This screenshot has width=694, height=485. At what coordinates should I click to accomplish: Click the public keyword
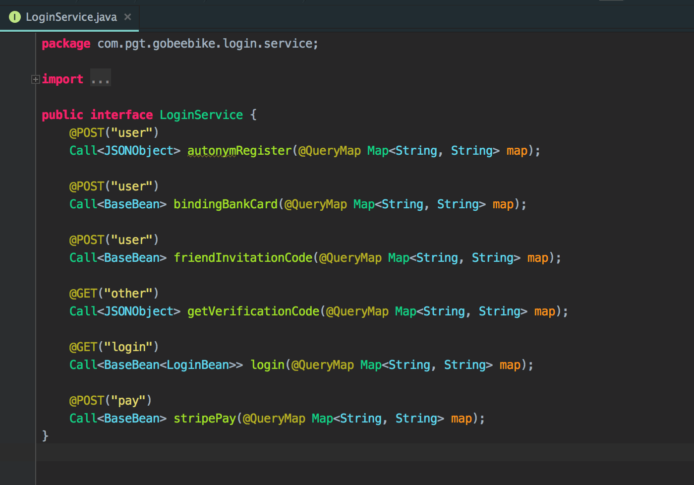[x=62, y=115]
